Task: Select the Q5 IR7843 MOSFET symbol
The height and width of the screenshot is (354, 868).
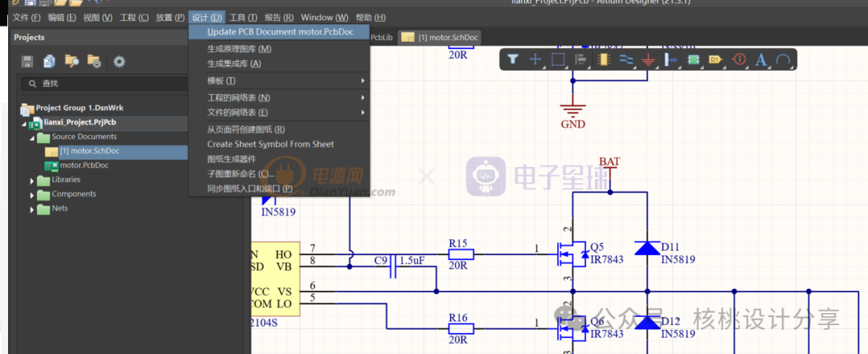Action: (x=572, y=254)
